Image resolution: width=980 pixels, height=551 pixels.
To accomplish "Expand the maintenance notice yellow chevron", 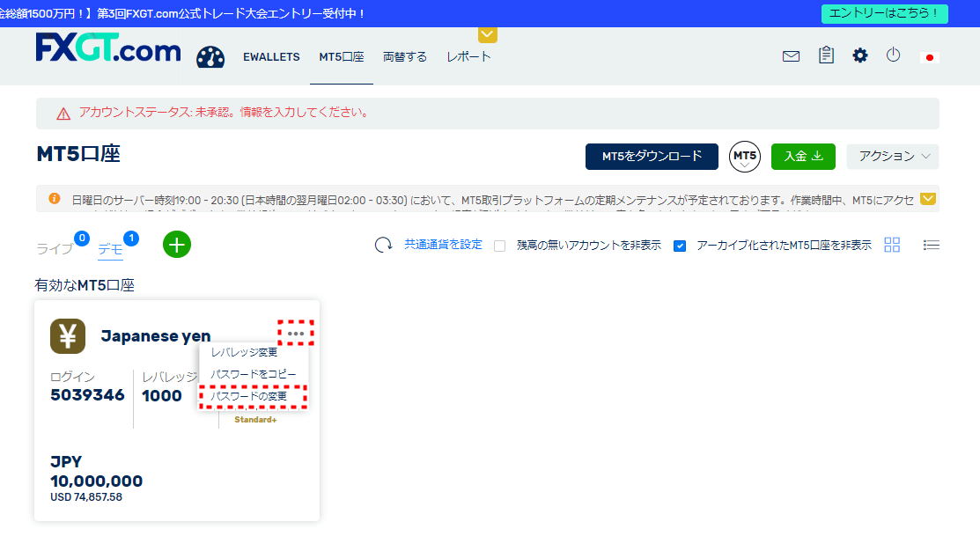I will click(928, 199).
